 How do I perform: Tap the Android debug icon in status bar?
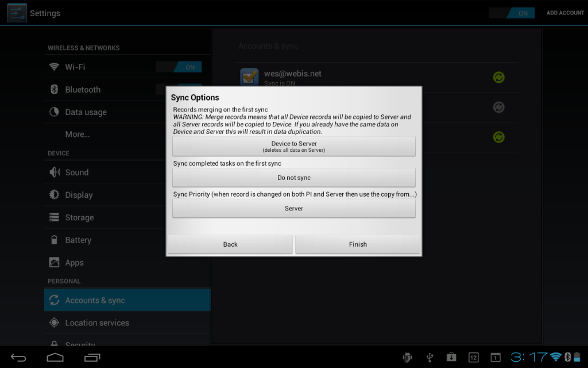click(x=407, y=358)
